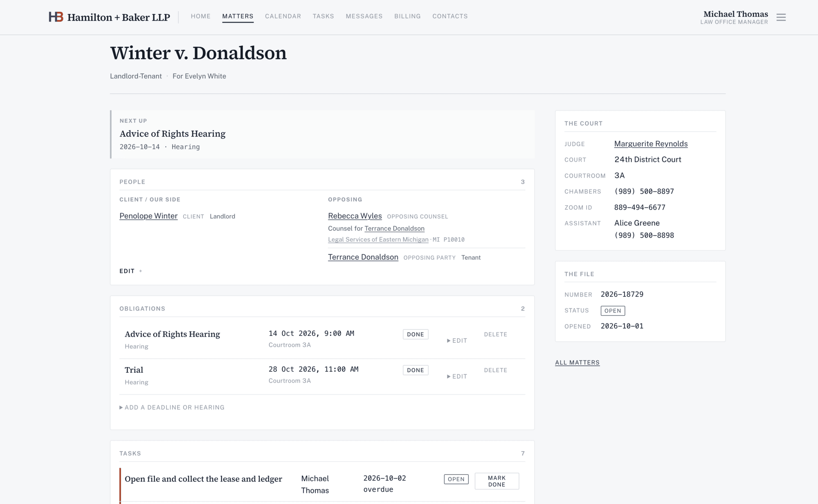Click Alice Greene assistant name
818x504 pixels.
pyautogui.click(x=637, y=223)
